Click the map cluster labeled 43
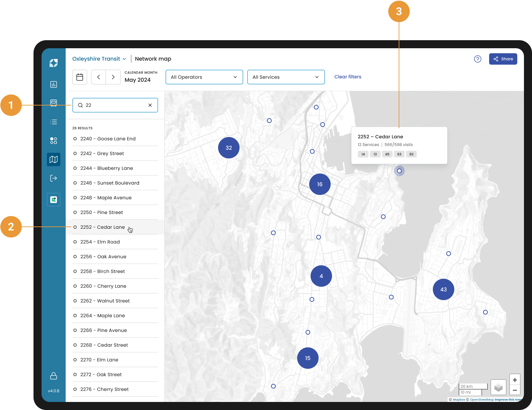 (x=444, y=289)
